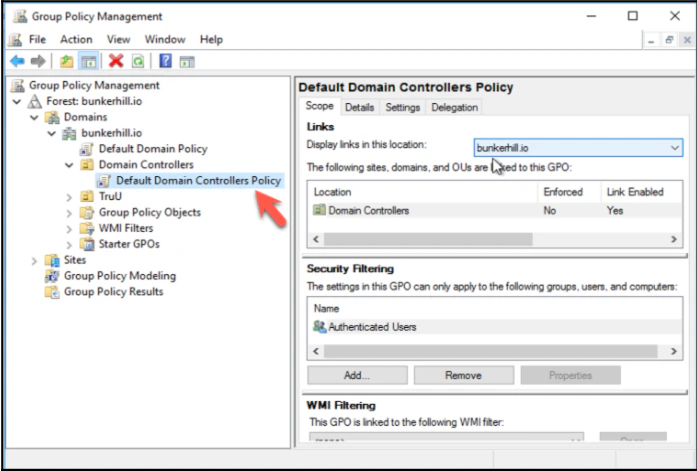697x471 pixels.
Task: Click the Starter GPOs folder icon
Action: tap(87, 244)
